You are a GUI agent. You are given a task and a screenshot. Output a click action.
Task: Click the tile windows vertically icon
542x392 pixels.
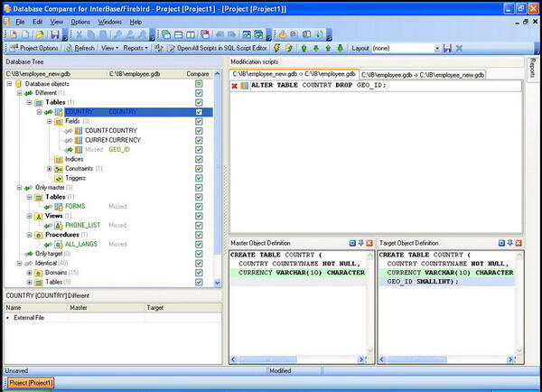point(191,34)
